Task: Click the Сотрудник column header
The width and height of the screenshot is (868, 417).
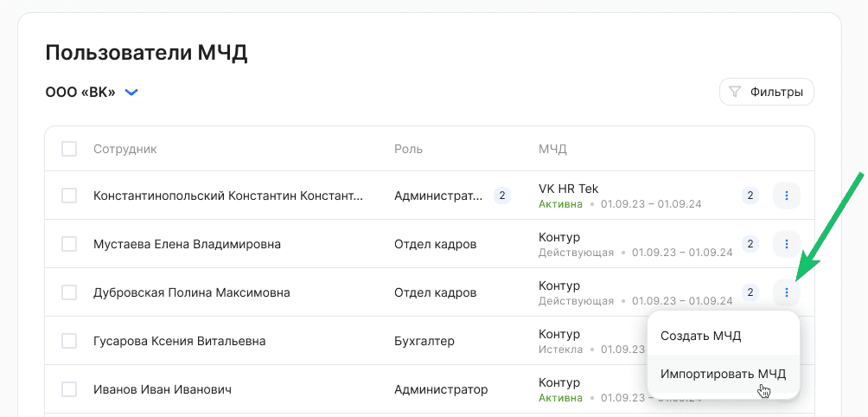Action: coord(125,149)
